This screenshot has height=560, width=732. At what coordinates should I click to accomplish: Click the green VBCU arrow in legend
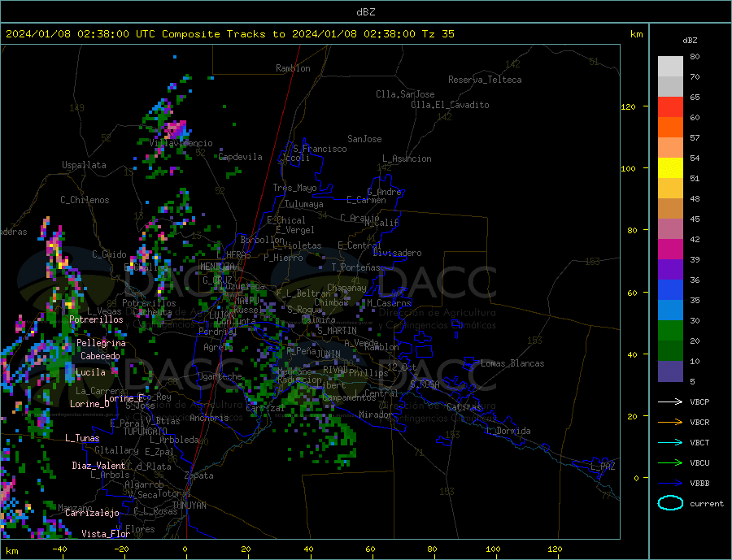click(670, 463)
